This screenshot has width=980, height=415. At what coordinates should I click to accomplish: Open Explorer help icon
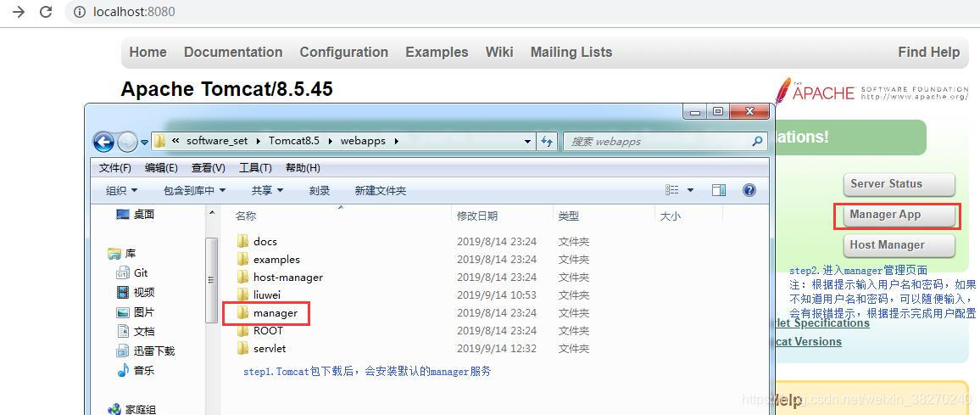749,190
